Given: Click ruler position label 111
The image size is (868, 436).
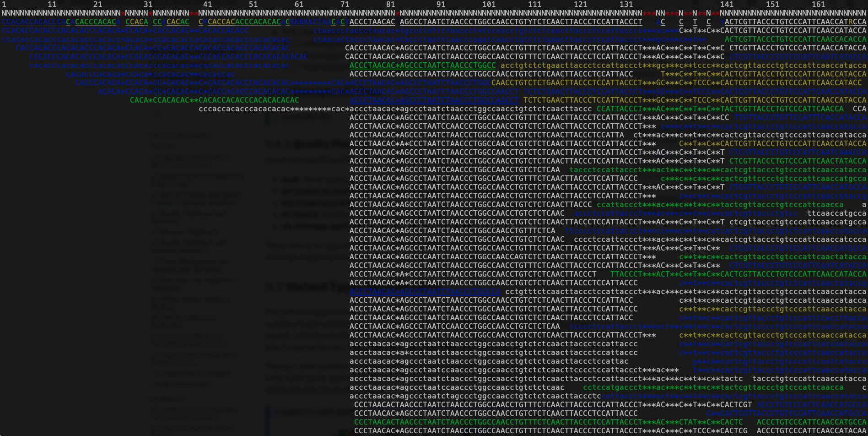Looking at the screenshot, I should pos(535,4).
